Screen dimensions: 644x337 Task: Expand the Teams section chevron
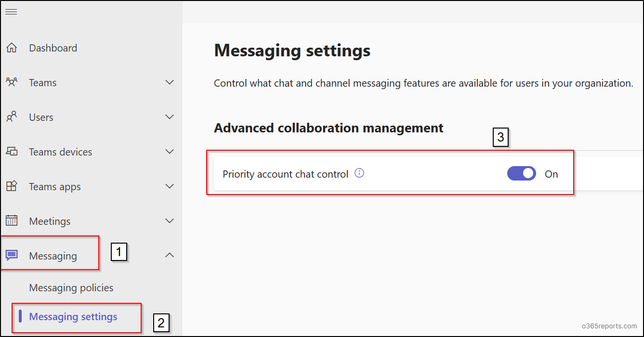(x=170, y=82)
